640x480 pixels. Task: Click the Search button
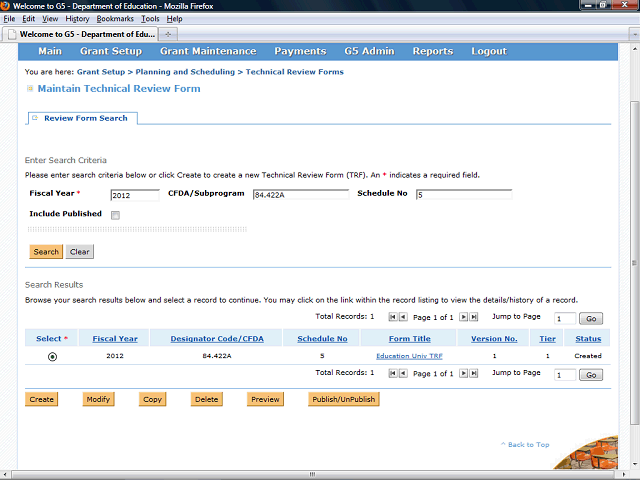point(46,251)
